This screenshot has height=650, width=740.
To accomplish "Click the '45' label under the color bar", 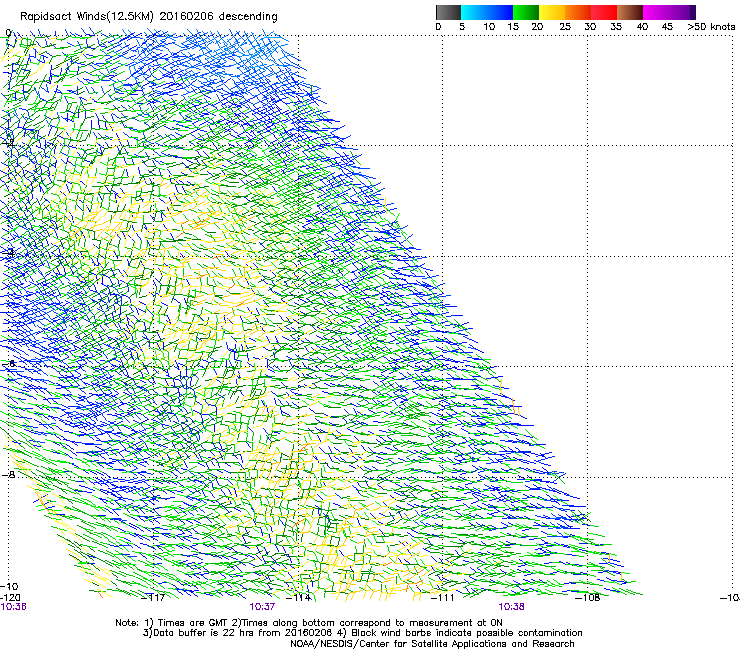I will (x=667, y=27).
